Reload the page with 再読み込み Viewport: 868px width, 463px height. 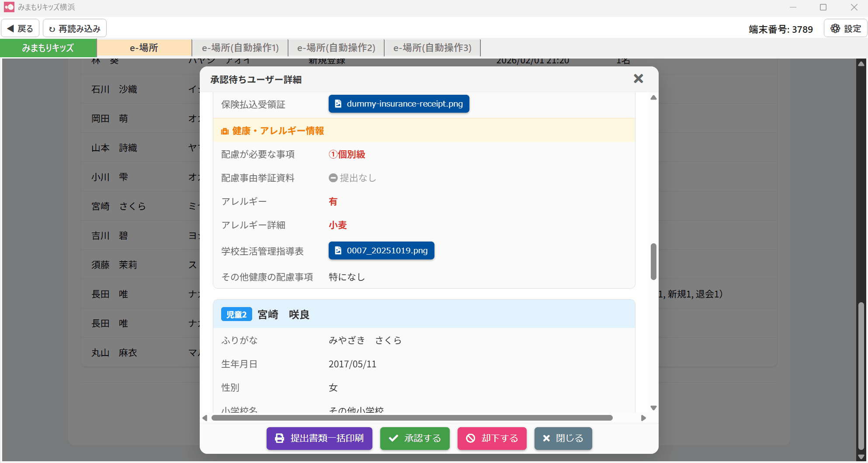75,29
